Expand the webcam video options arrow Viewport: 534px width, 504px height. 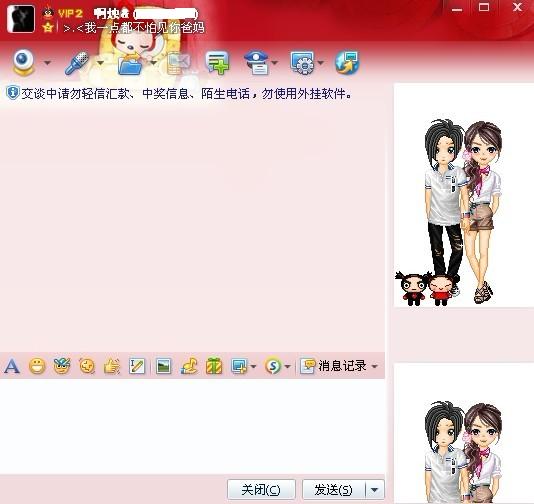pyautogui.click(x=47, y=63)
